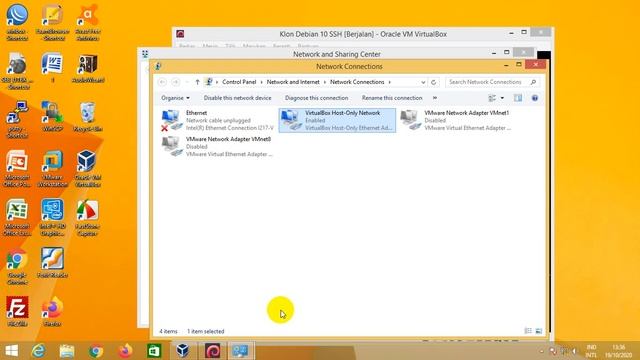Viewport: 640px width, 360px height.
Task: Open the Windows Start button
Action: pos(12,351)
